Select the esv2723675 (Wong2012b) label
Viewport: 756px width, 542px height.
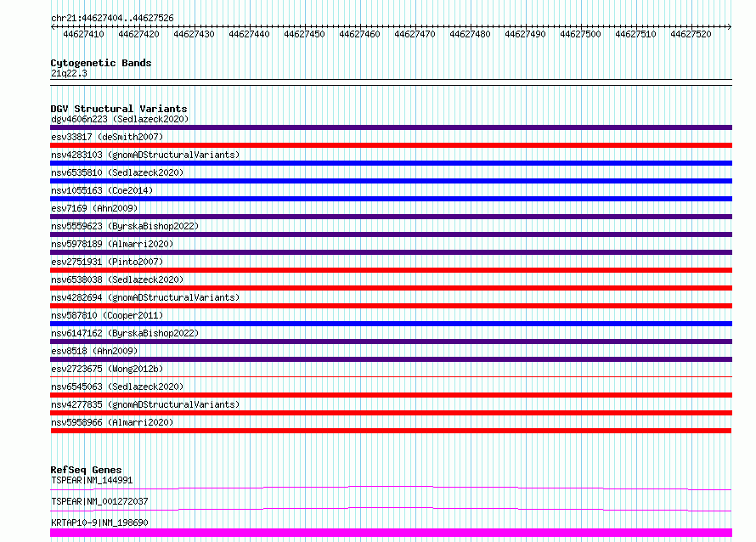coord(107,369)
